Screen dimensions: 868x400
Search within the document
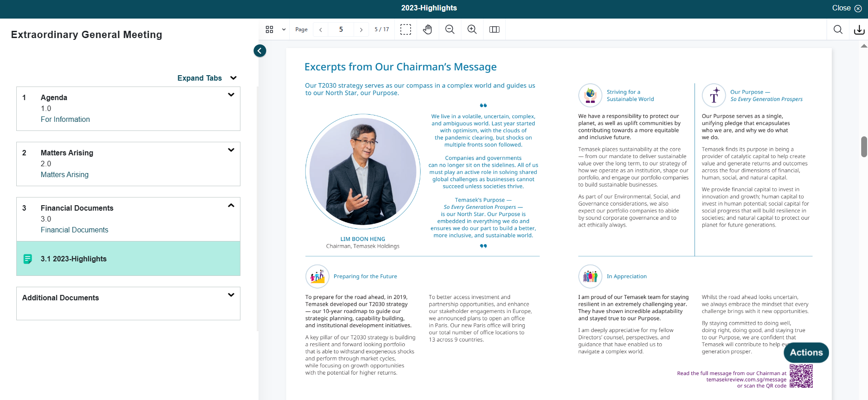(x=838, y=29)
